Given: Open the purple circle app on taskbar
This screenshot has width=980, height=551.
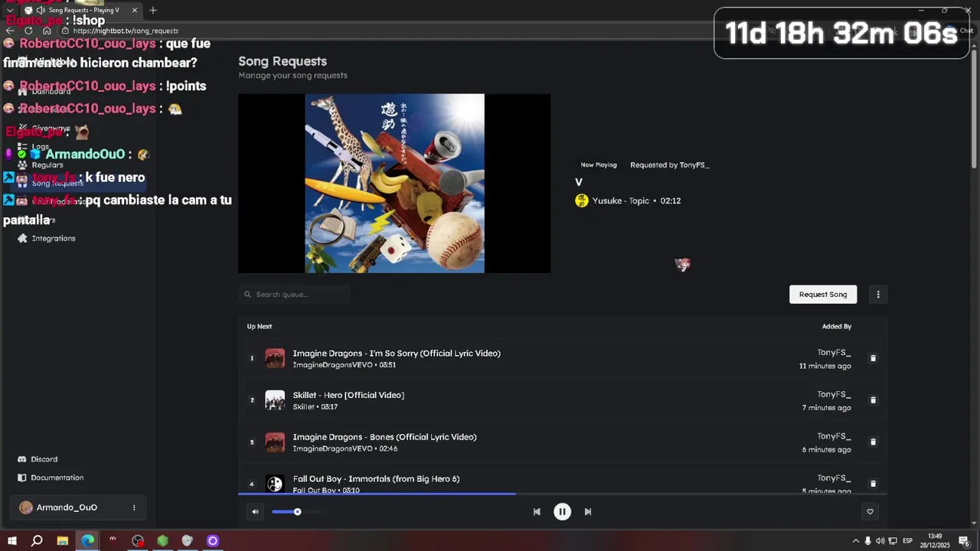Looking at the screenshot, I should [213, 541].
